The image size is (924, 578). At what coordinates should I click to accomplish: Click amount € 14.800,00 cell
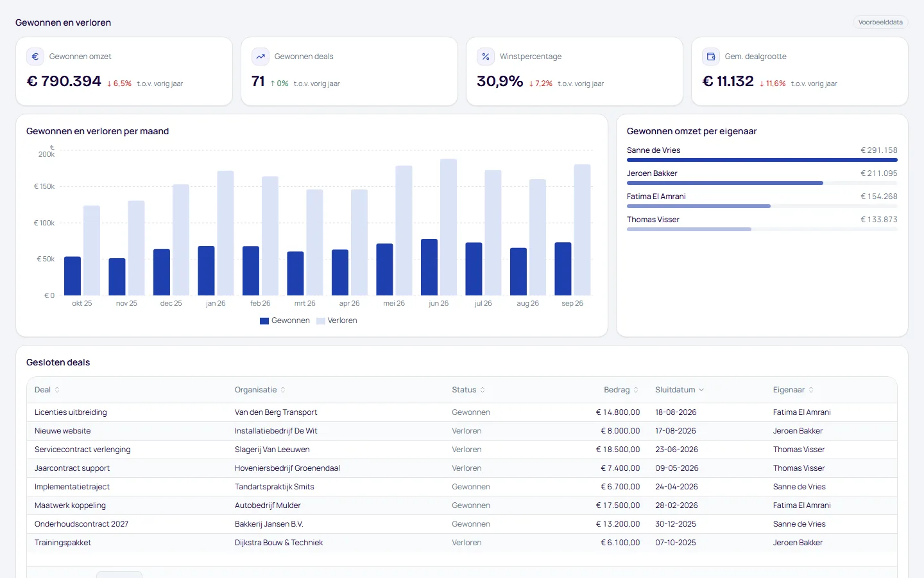point(618,412)
